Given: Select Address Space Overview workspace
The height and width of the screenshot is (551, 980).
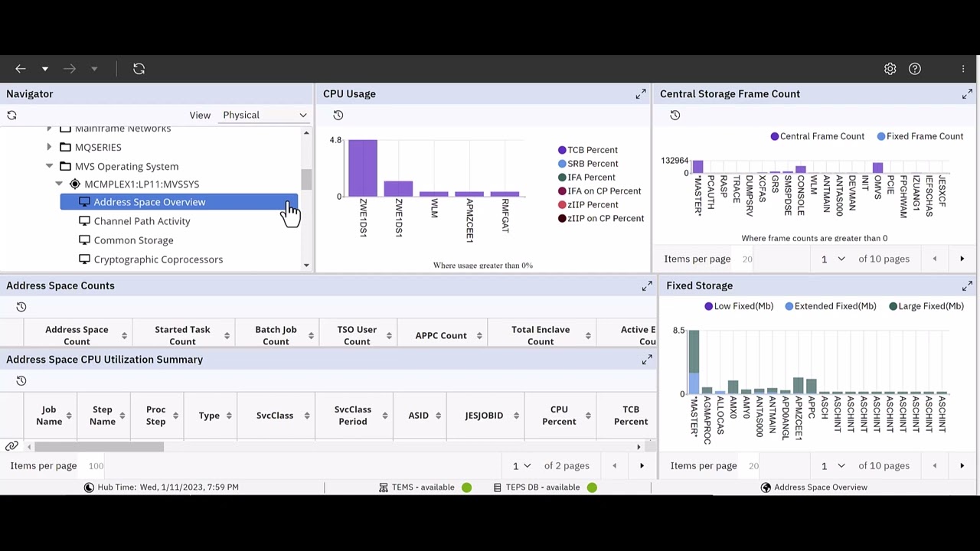Looking at the screenshot, I should 179,202.
